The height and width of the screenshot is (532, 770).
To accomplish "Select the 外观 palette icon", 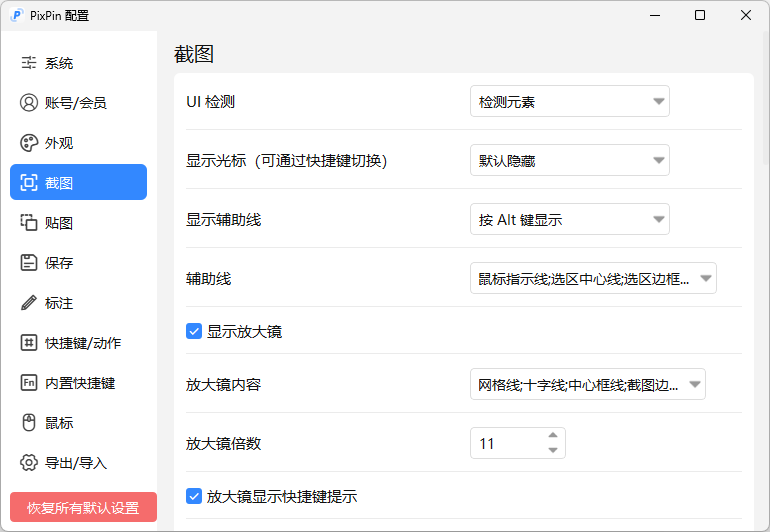I will (29, 143).
